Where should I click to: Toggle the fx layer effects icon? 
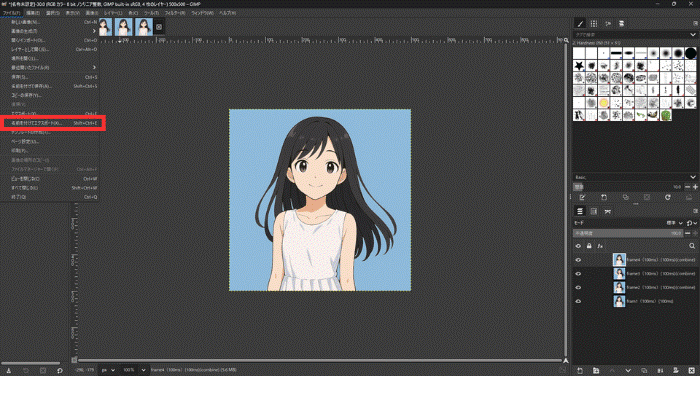click(600, 246)
